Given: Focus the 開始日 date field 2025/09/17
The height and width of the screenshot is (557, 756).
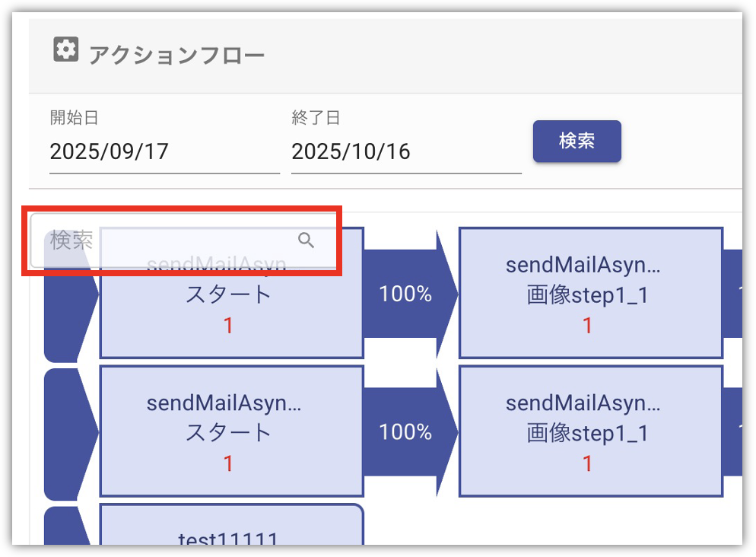Looking at the screenshot, I should pyautogui.click(x=164, y=151).
